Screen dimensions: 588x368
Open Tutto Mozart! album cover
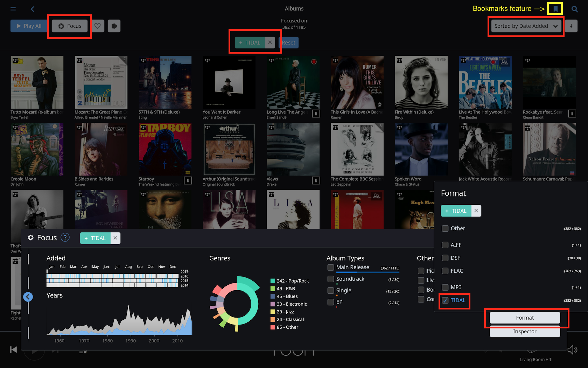[37, 82]
